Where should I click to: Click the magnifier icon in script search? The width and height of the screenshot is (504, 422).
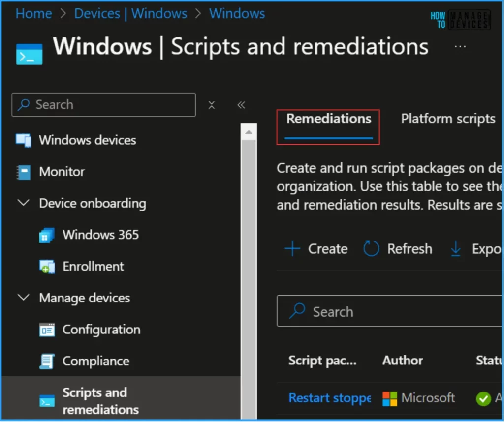(297, 311)
